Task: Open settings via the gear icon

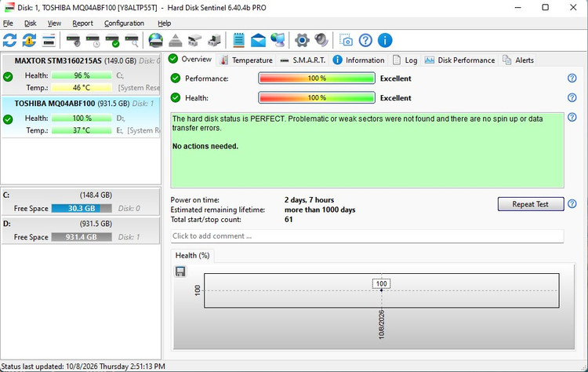Action: tap(302, 40)
